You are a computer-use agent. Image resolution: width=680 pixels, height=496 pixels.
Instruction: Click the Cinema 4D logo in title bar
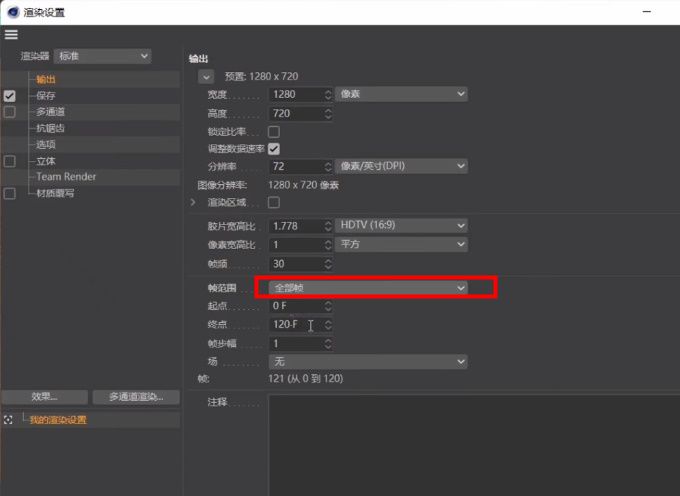pos(11,11)
